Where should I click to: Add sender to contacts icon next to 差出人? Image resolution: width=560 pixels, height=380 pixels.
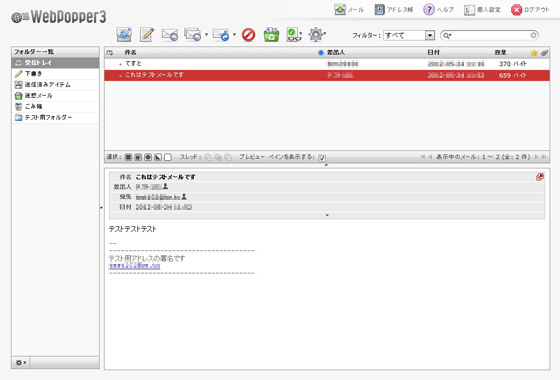(x=165, y=186)
